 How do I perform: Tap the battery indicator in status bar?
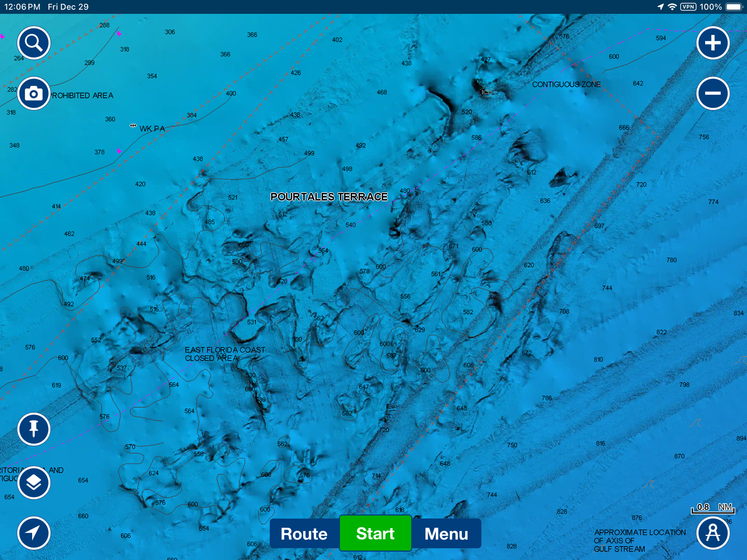[x=734, y=7]
